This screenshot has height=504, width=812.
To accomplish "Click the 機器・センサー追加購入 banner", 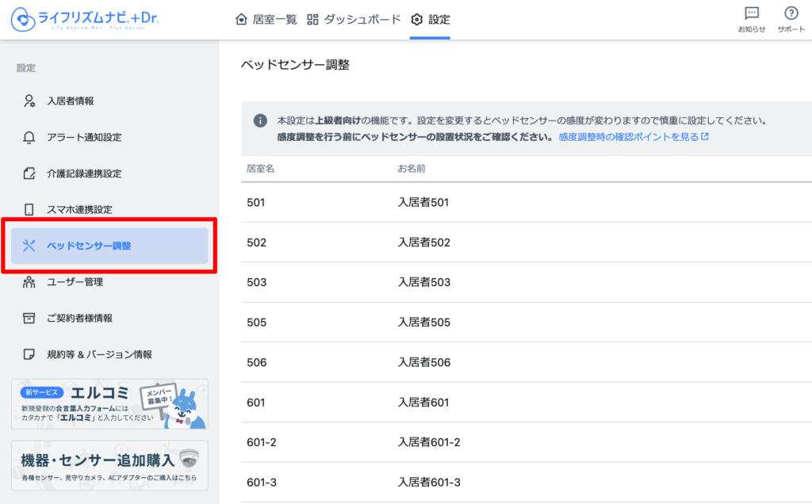I will tap(109, 465).
